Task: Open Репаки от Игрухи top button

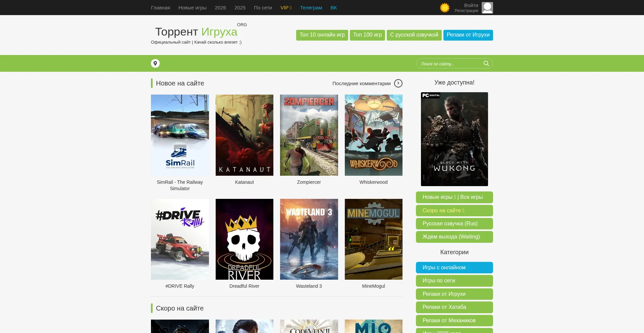Action: (468, 35)
